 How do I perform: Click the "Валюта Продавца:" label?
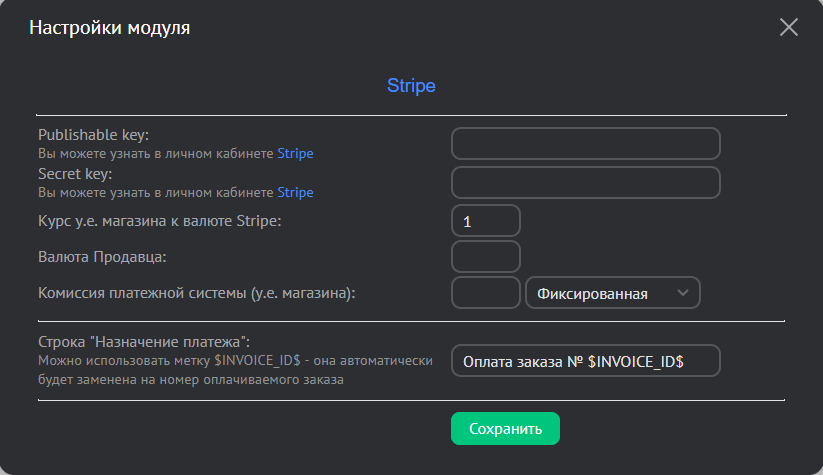coord(102,257)
